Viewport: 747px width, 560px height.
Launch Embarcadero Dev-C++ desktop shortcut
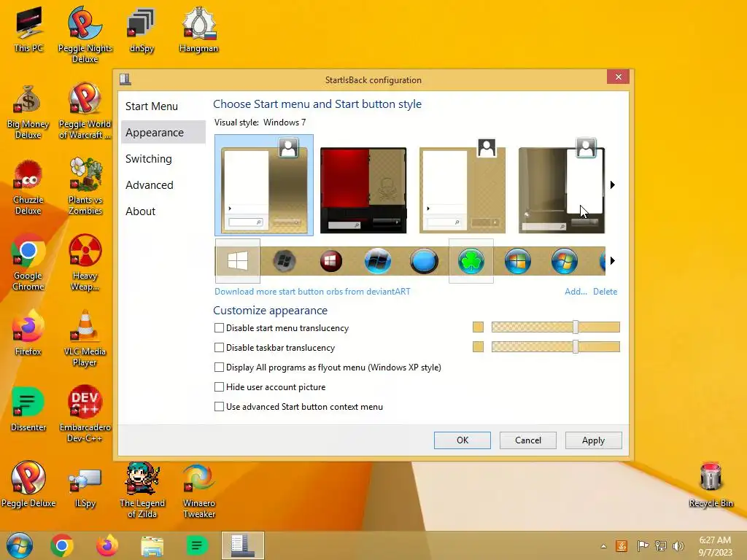[x=85, y=413]
